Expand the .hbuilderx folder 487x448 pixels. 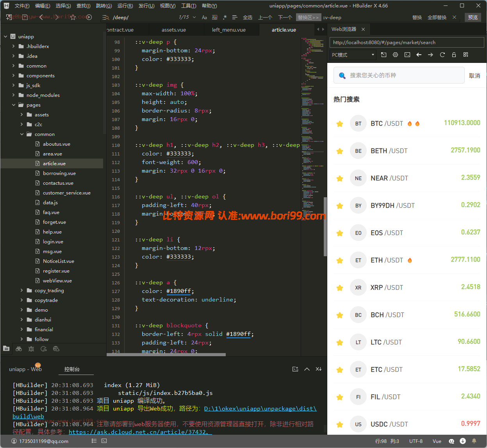[x=14, y=46]
